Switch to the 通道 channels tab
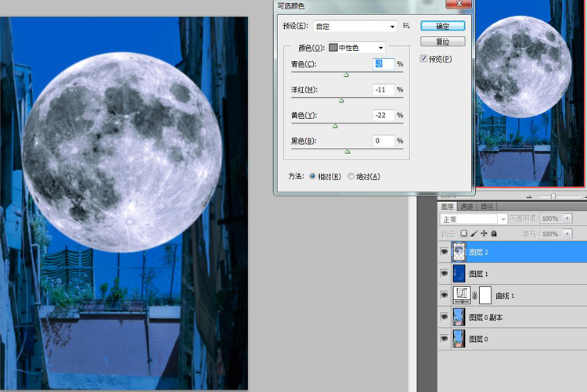 pos(466,207)
